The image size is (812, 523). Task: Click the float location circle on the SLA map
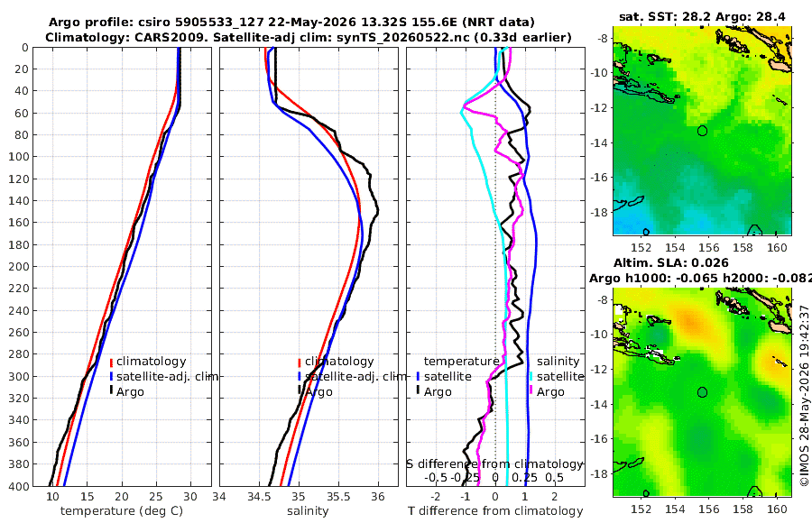pyautogui.click(x=702, y=392)
